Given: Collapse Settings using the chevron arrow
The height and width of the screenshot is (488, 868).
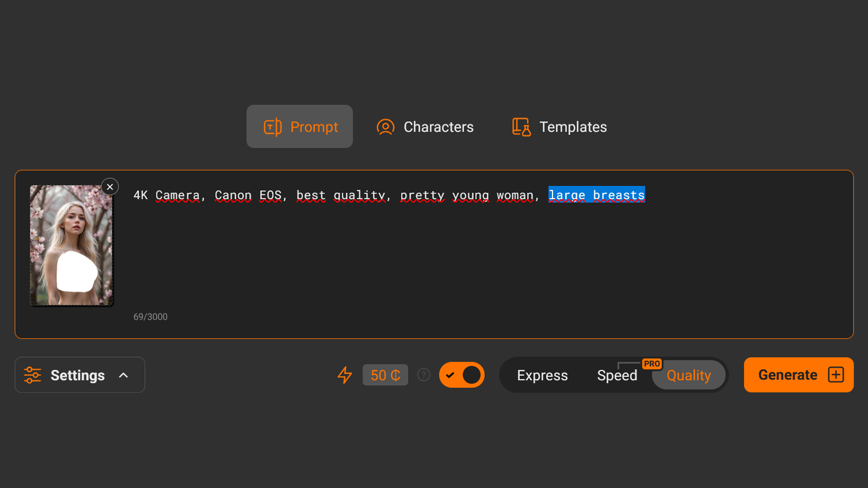Looking at the screenshot, I should point(123,375).
